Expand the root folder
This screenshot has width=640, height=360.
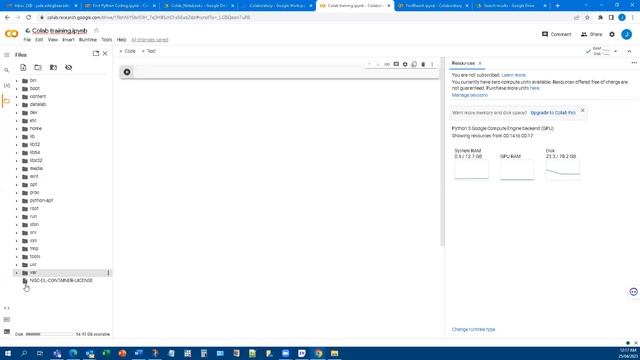tap(17, 209)
